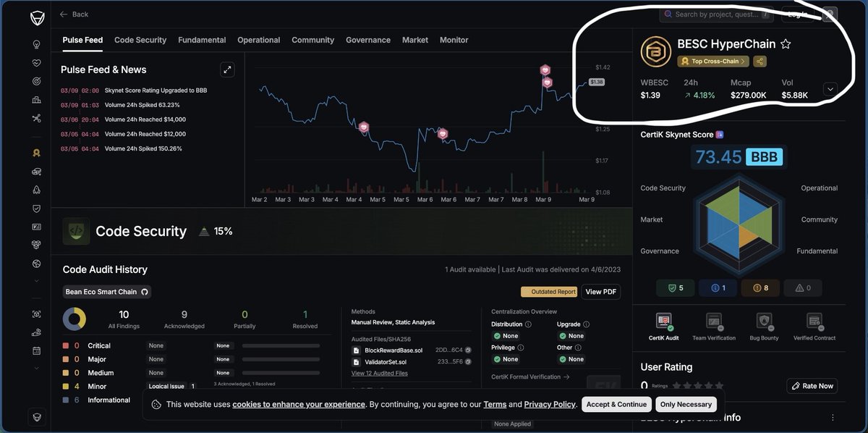Open the gold ribbon award icon in the sidebar
The image size is (868, 433).
point(36,153)
